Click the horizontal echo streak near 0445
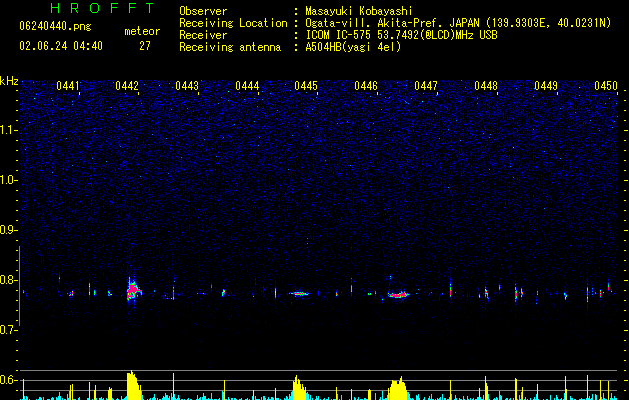This screenshot has width=629, height=400. click(x=299, y=294)
